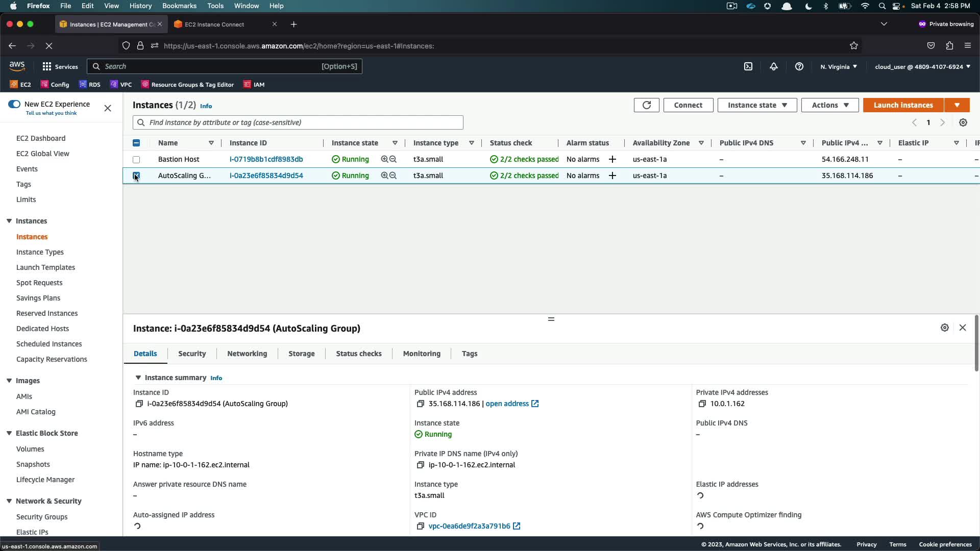Toggle the select-all instances header checkbox
980x551 pixels.
click(x=136, y=143)
